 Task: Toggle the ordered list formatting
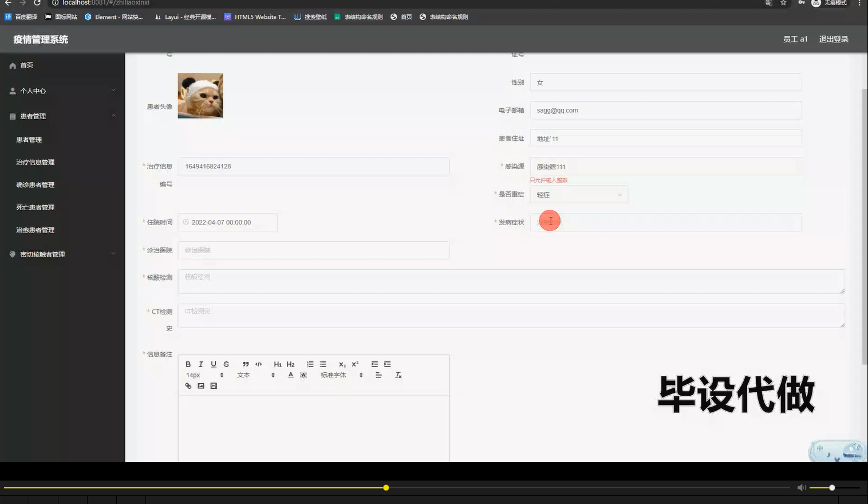click(x=310, y=364)
